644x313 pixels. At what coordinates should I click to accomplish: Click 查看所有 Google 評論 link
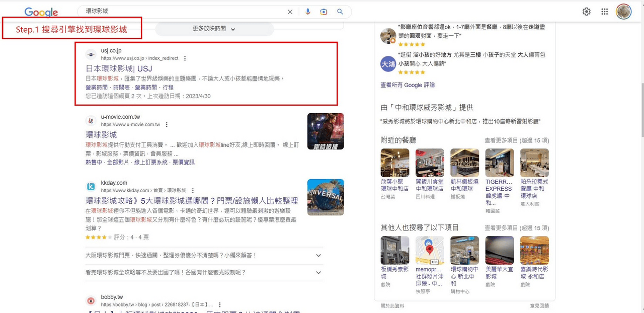pos(408,85)
